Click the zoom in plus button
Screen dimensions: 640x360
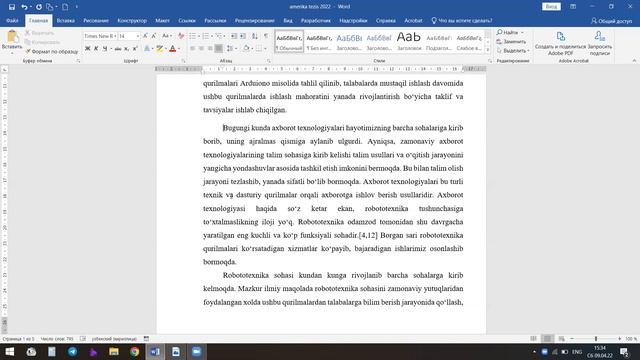click(620, 339)
